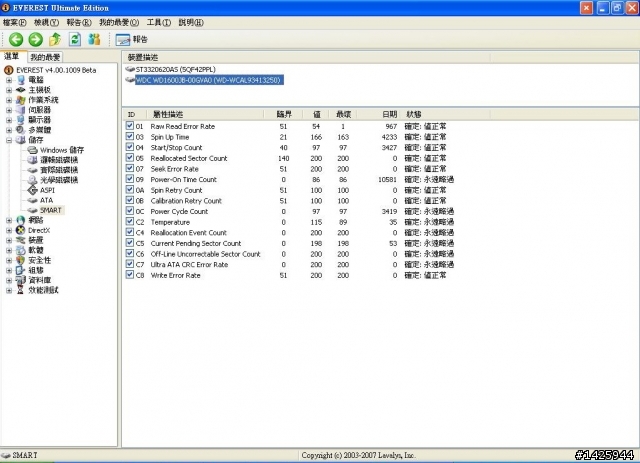Screen dimensions: 640x463
Task: Select the server icon node in the tree
Action: (20, 110)
